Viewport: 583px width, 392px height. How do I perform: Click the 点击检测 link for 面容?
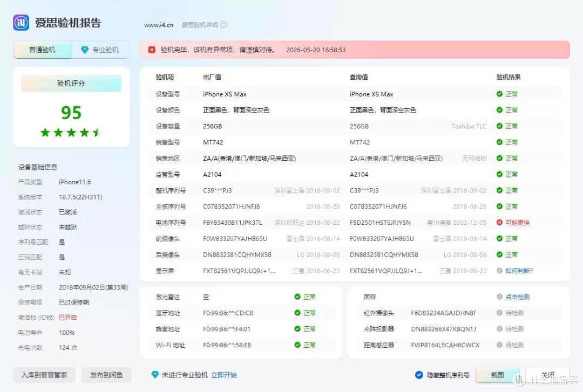pyautogui.click(x=518, y=297)
